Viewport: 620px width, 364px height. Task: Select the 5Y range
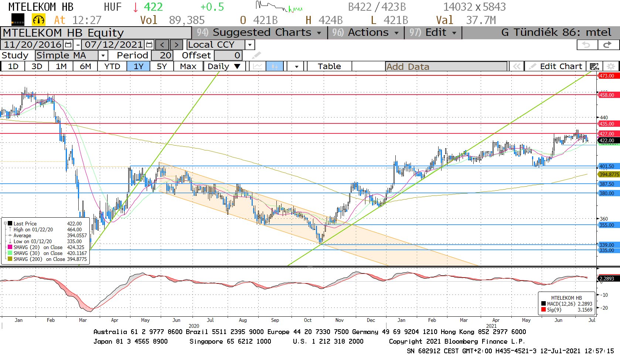162,67
